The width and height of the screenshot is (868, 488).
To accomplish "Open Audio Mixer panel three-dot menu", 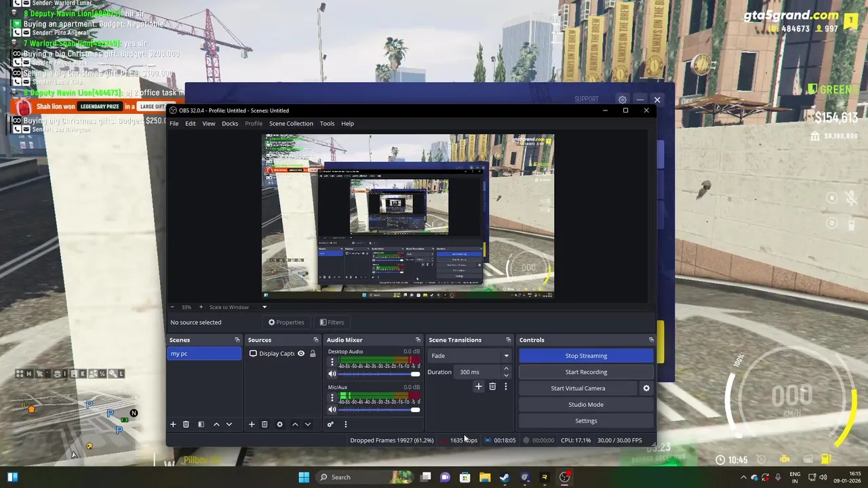I will 345,424.
